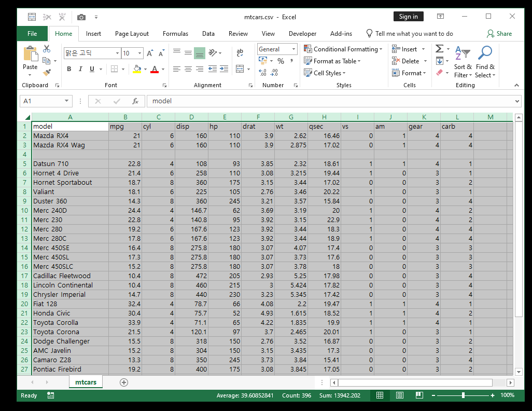
Task: Click the Clear eraser icon
Action: (x=439, y=72)
